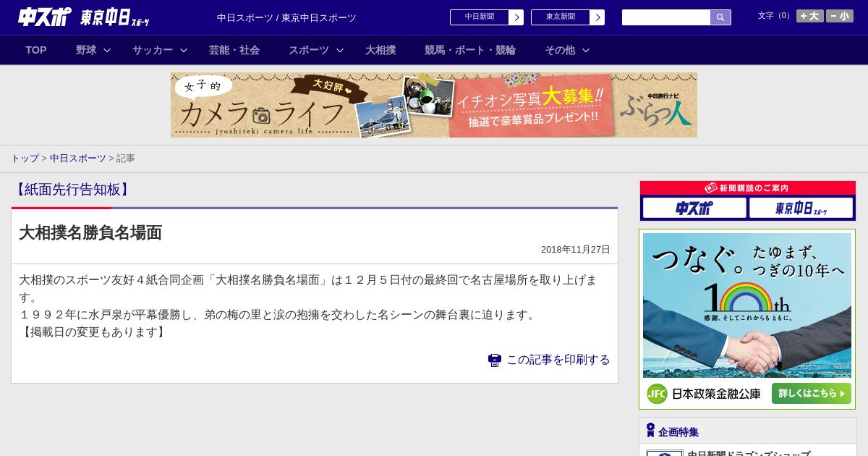Screen dimensions: 868x456
Task: Click the 文字（0） label
Action: (775, 16)
